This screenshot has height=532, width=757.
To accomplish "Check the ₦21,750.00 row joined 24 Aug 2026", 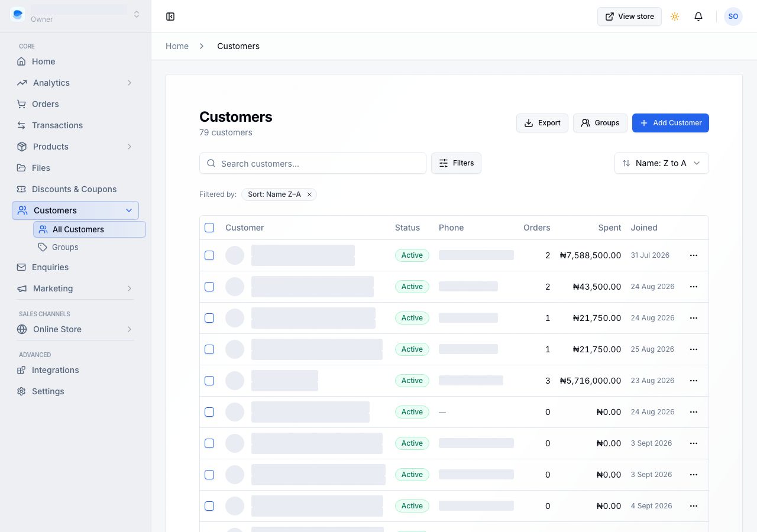I will [x=209, y=318].
